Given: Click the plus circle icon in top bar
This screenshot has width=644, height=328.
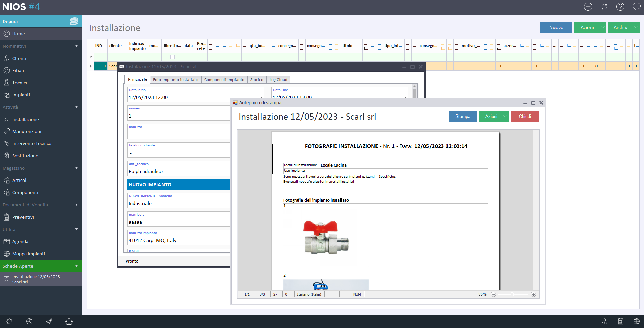Looking at the screenshot, I should point(588,7).
